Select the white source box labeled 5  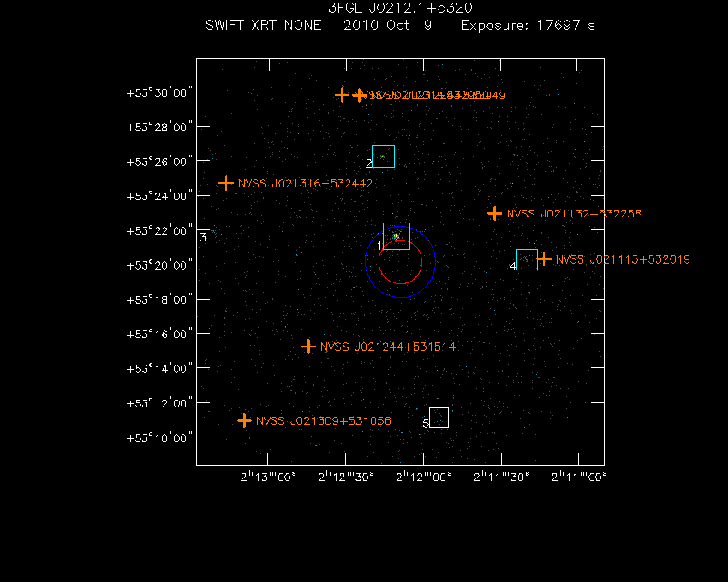[x=439, y=418]
